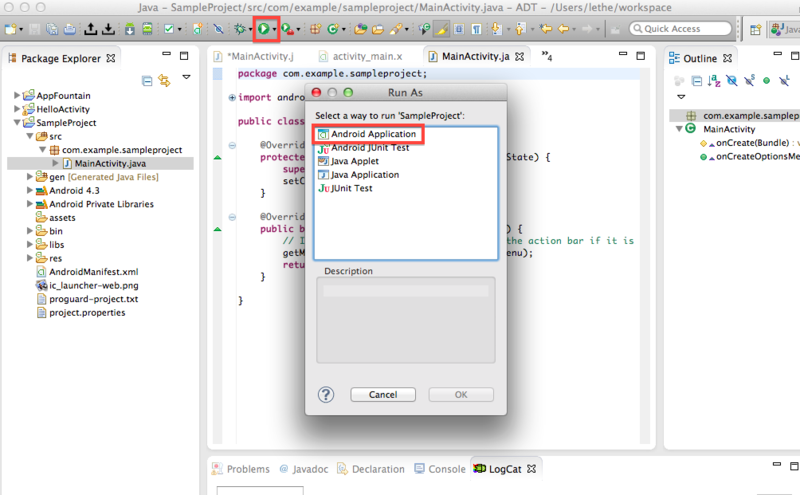The height and width of the screenshot is (495, 800).
Task: Click into the Quick Access field
Action: pyautogui.click(x=681, y=29)
